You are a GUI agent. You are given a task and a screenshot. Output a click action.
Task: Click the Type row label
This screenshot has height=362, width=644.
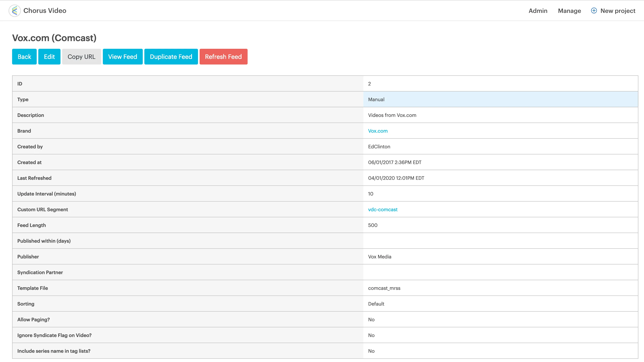coord(23,100)
